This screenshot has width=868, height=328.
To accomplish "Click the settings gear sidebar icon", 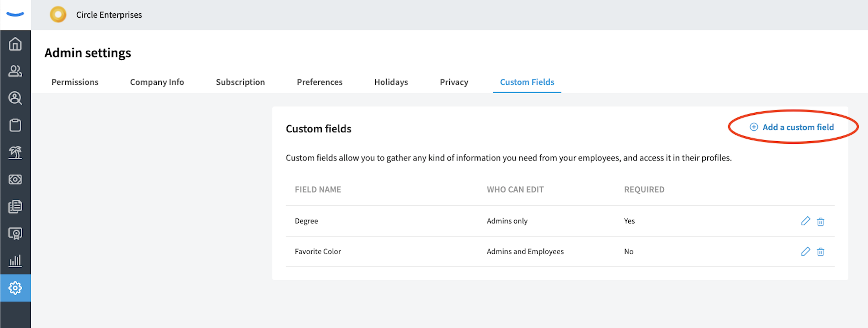I will (x=15, y=288).
